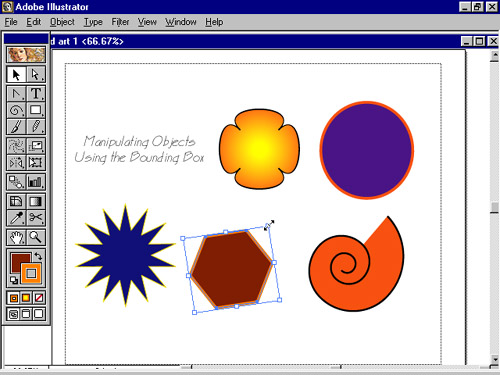Select the Scissors tool
500x375 pixels.
point(35,218)
